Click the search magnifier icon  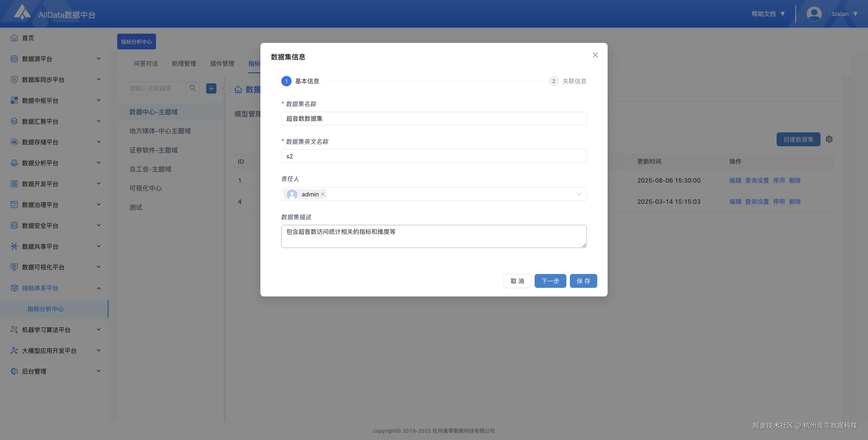click(193, 88)
